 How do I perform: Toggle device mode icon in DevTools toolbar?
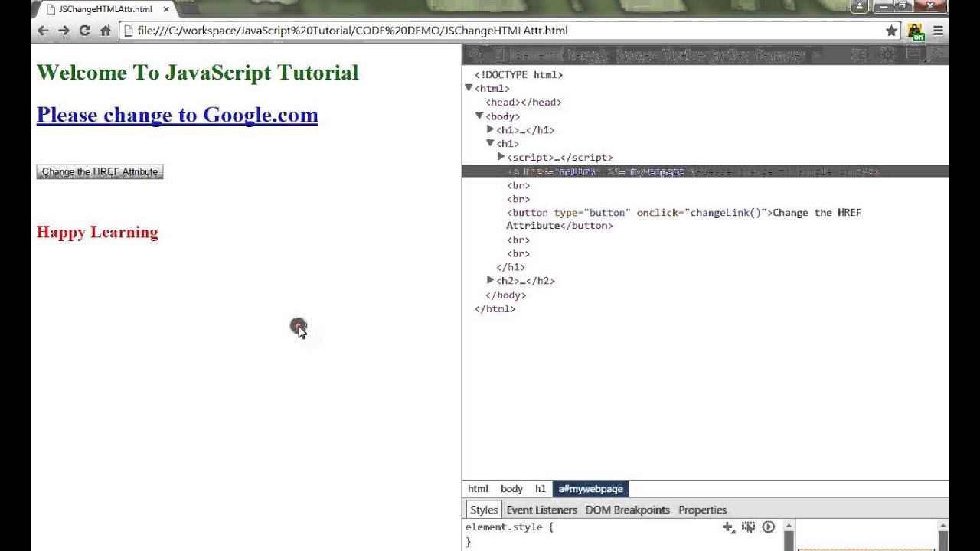click(x=499, y=54)
